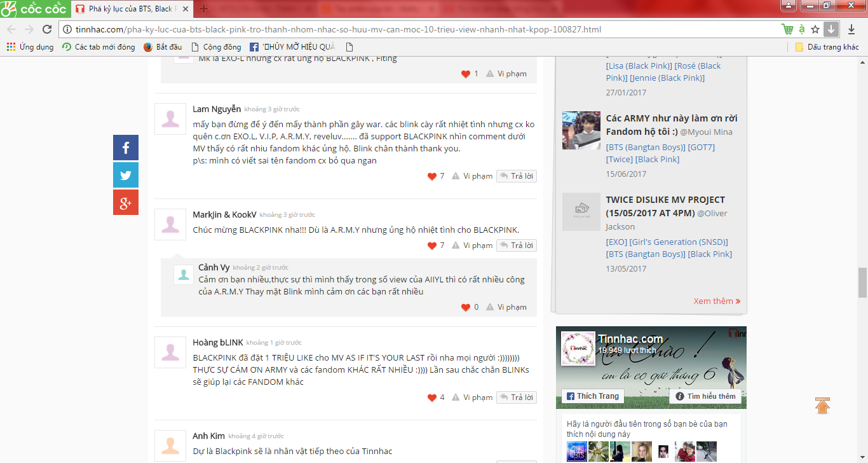Image resolution: width=868 pixels, height=463 pixels.
Task: Open Hoàng bLINK's avatar
Action: [x=170, y=352]
